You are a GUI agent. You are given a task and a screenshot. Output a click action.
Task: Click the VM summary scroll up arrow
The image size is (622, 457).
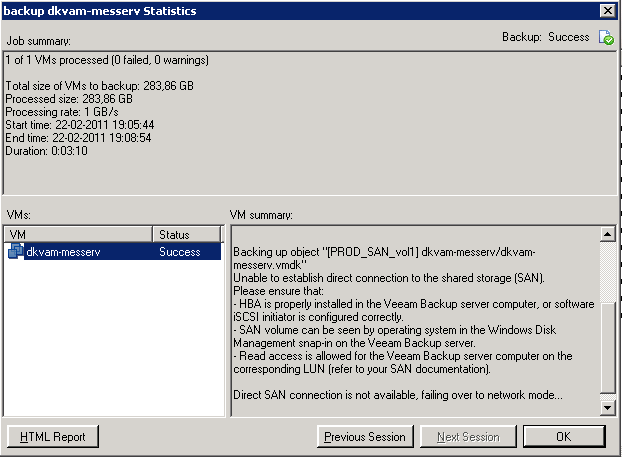608,234
